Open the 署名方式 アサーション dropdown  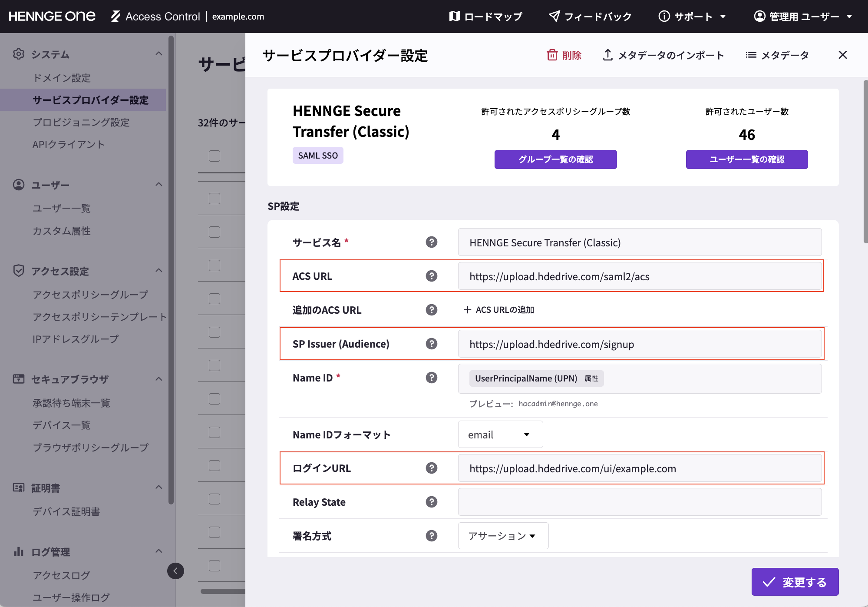click(503, 536)
